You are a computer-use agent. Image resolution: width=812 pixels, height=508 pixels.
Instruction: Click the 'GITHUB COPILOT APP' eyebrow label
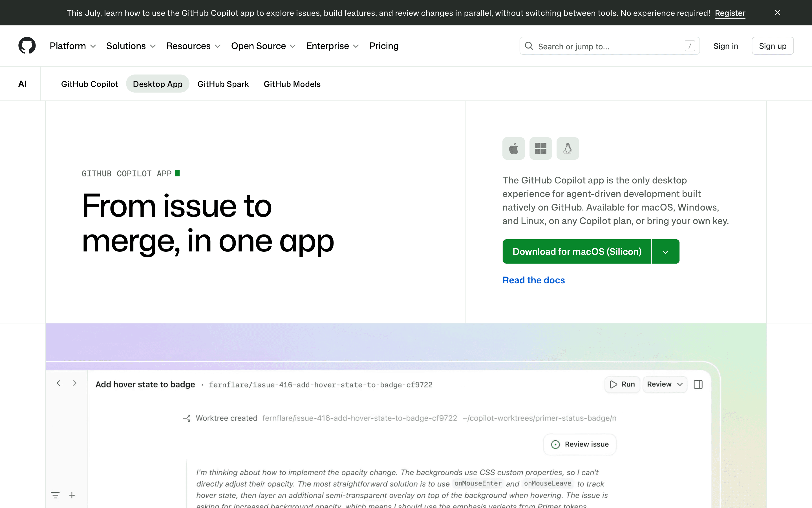tap(127, 173)
